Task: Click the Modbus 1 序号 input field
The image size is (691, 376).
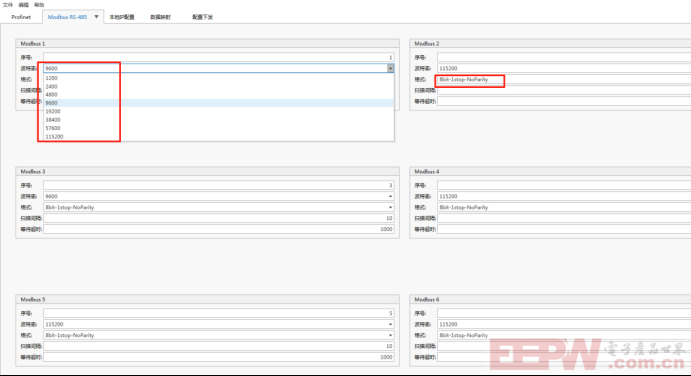Action: tap(219, 57)
